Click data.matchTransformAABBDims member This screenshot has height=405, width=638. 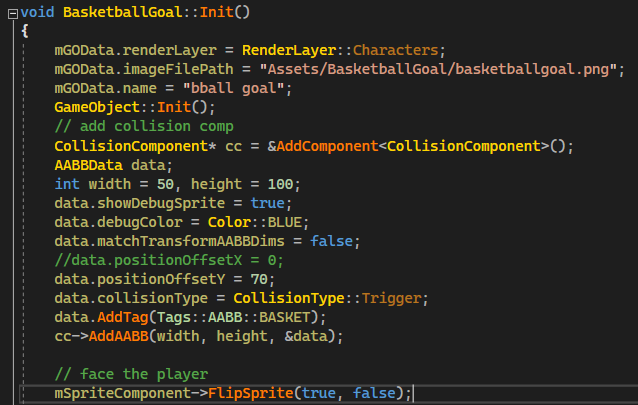coord(169,241)
